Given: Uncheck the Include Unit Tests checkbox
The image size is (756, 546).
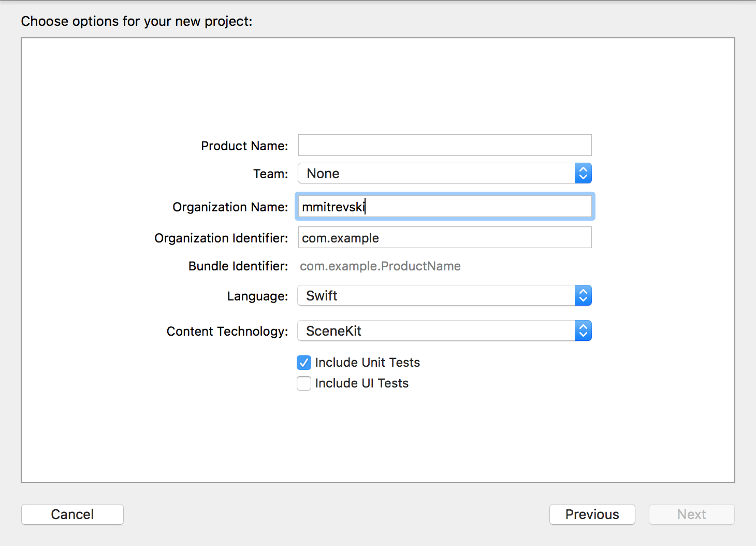Looking at the screenshot, I should click(x=304, y=363).
